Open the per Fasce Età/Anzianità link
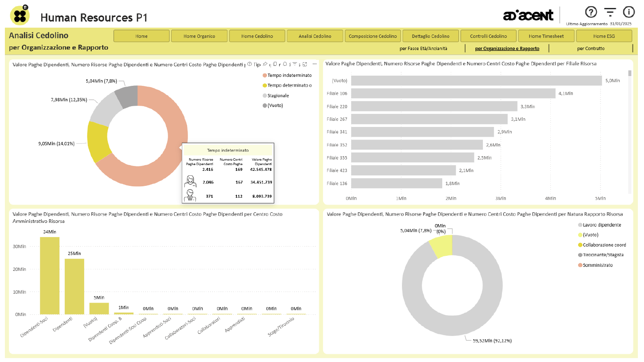644x362 pixels. click(423, 48)
